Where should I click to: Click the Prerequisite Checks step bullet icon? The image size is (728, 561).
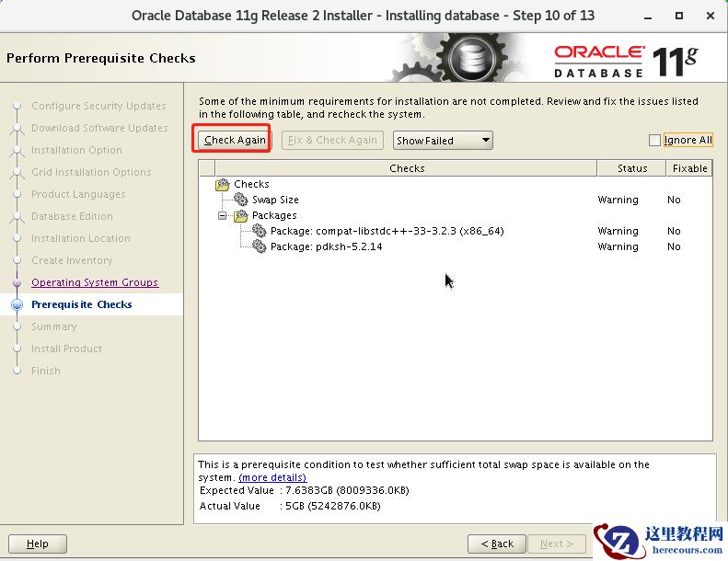[17, 304]
